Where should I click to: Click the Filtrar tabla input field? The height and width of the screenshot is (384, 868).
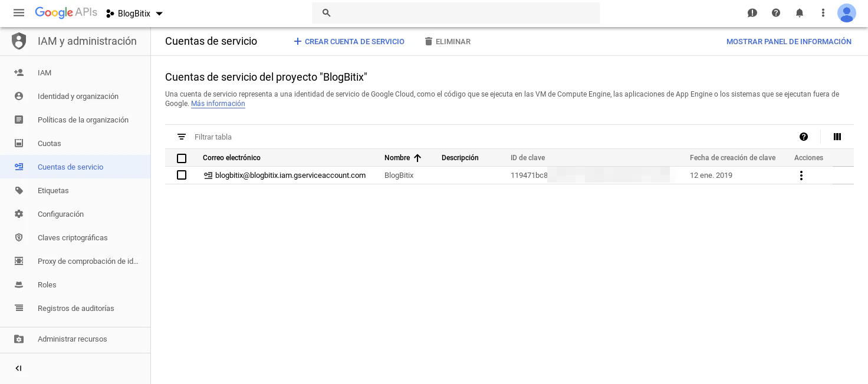point(354,137)
